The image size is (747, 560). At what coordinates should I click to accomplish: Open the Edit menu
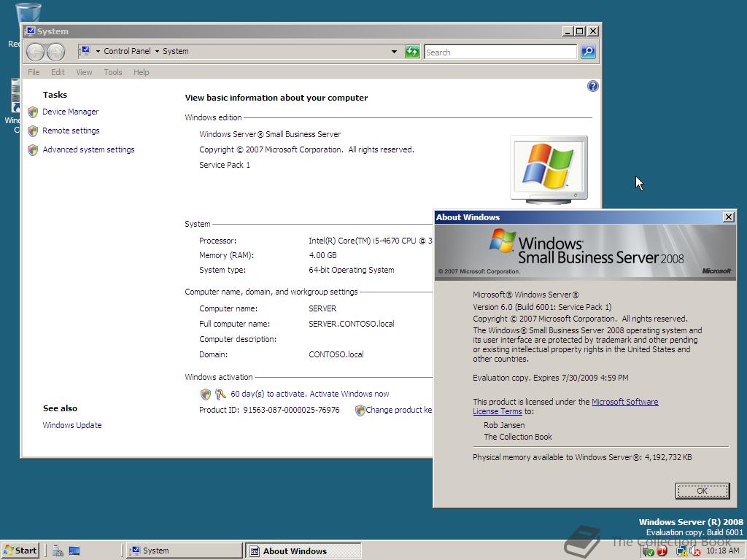58,72
